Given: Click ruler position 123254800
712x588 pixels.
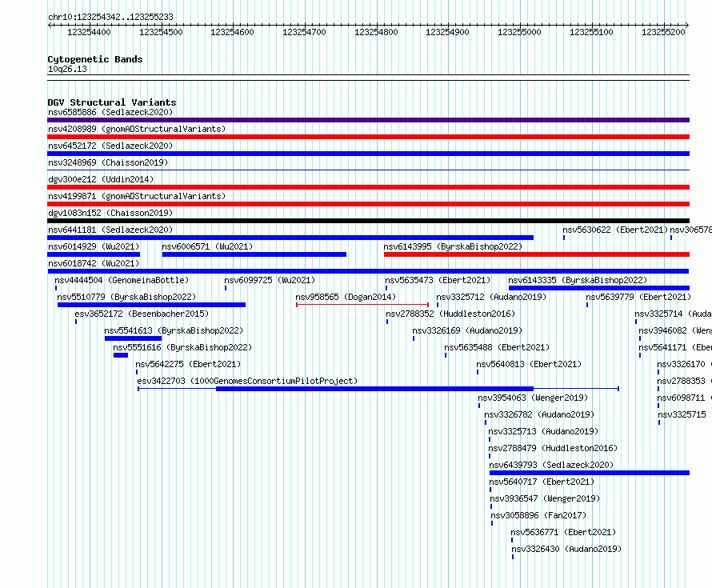Looking at the screenshot, I should [x=376, y=32].
